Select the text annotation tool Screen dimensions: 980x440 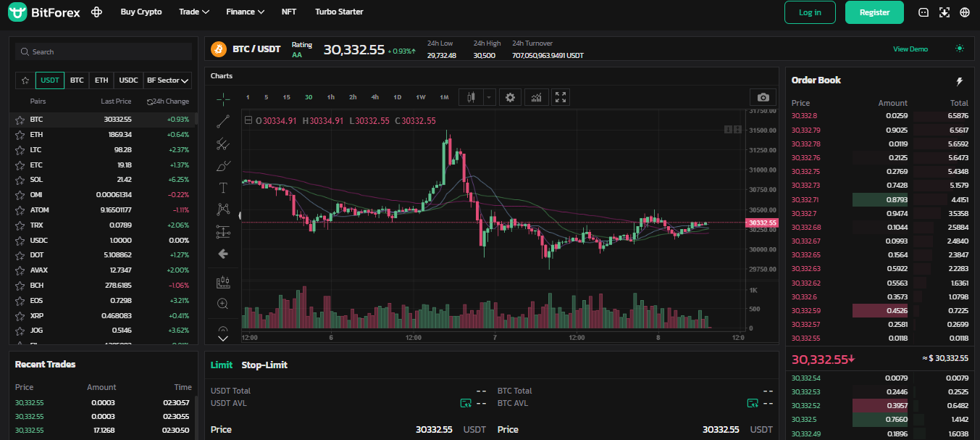click(223, 188)
